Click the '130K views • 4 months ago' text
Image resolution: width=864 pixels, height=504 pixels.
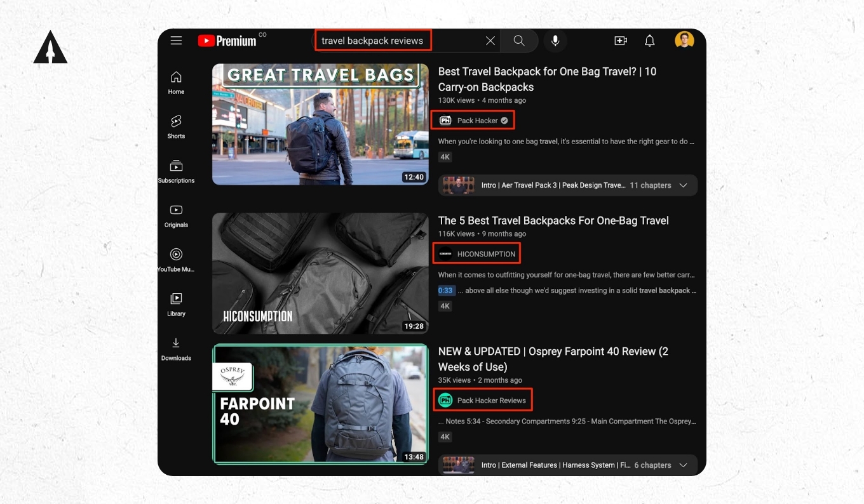(482, 100)
